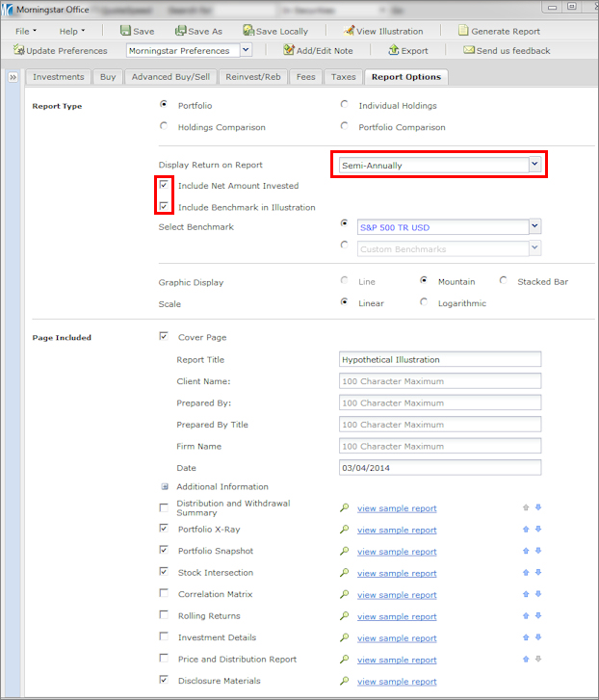599x700 pixels.
Task: Open Display Return on Report dropdown
Action: click(534, 165)
